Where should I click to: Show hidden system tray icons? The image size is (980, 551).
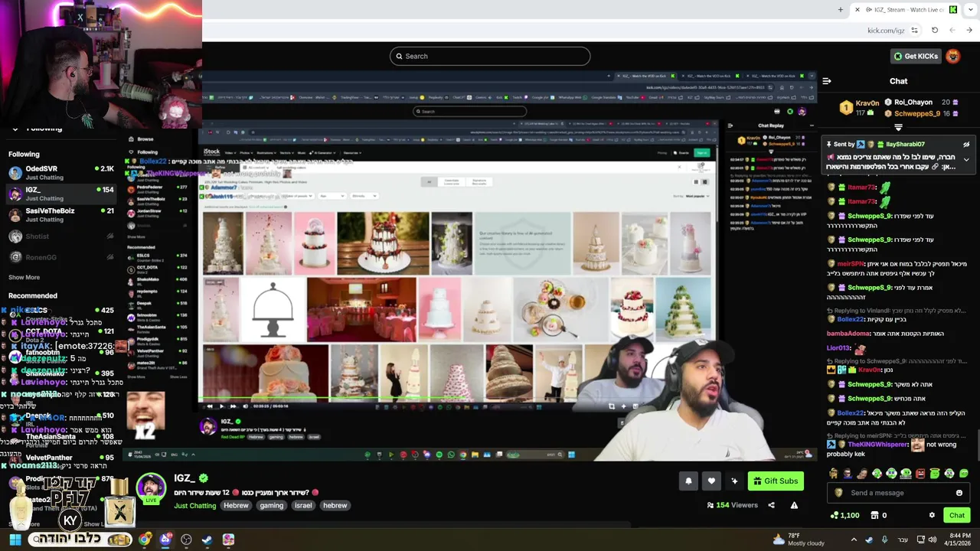coord(854,540)
